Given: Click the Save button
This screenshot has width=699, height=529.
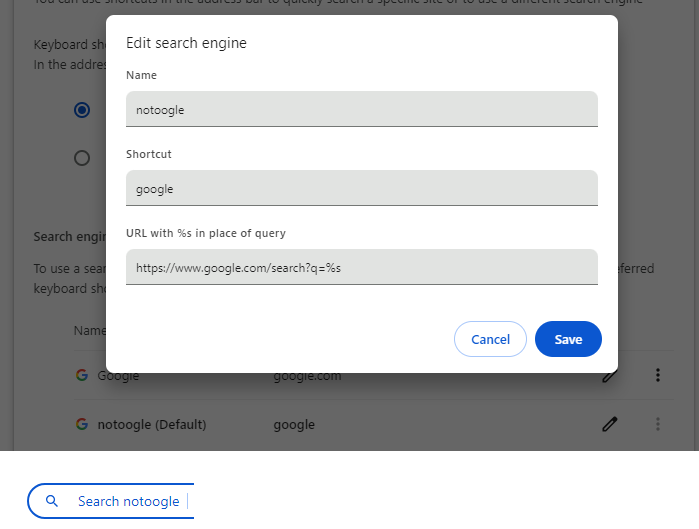Looking at the screenshot, I should [568, 339].
